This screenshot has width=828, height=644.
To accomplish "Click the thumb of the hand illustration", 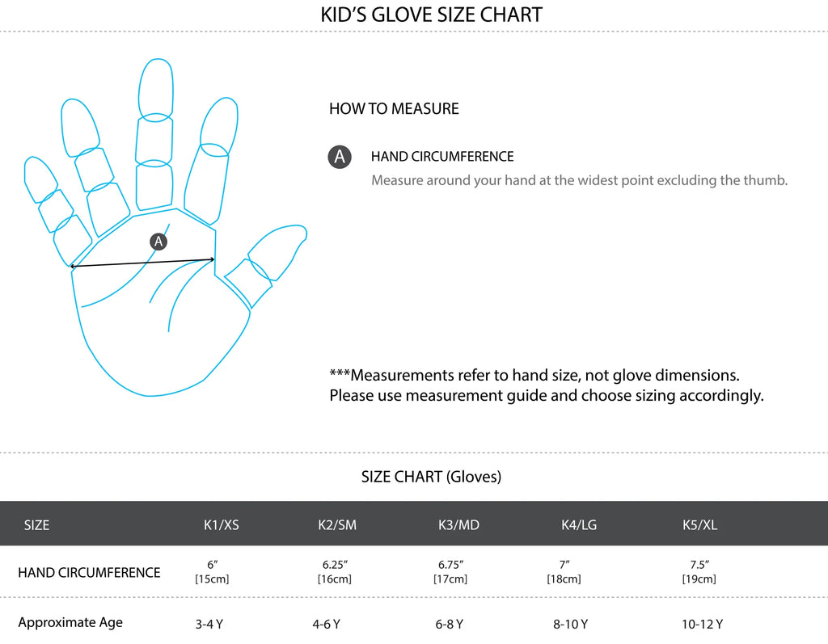I will (271, 255).
